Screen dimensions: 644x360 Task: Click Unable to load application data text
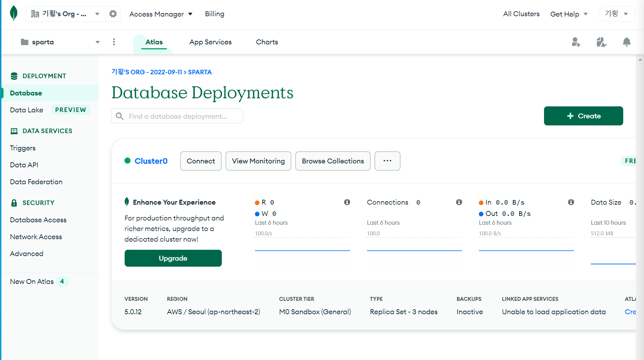(554, 312)
